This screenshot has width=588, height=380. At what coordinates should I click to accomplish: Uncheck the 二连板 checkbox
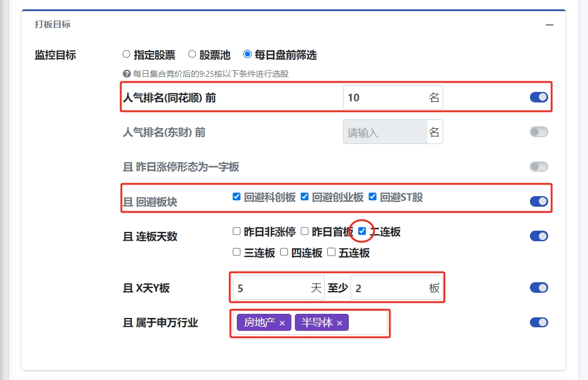[x=362, y=231]
